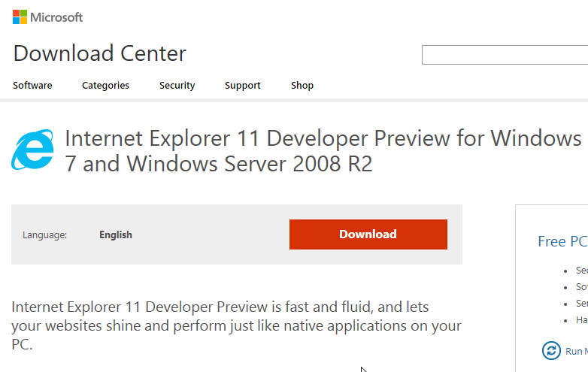Image resolution: width=588 pixels, height=372 pixels.
Task: Open the Shop menu
Action: (302, 86)
